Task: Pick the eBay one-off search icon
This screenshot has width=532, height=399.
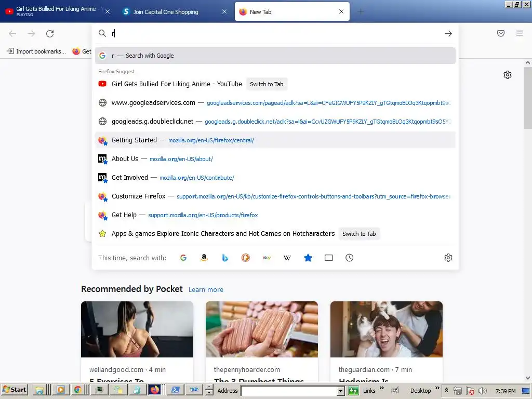Action: [x=267, y=258]
